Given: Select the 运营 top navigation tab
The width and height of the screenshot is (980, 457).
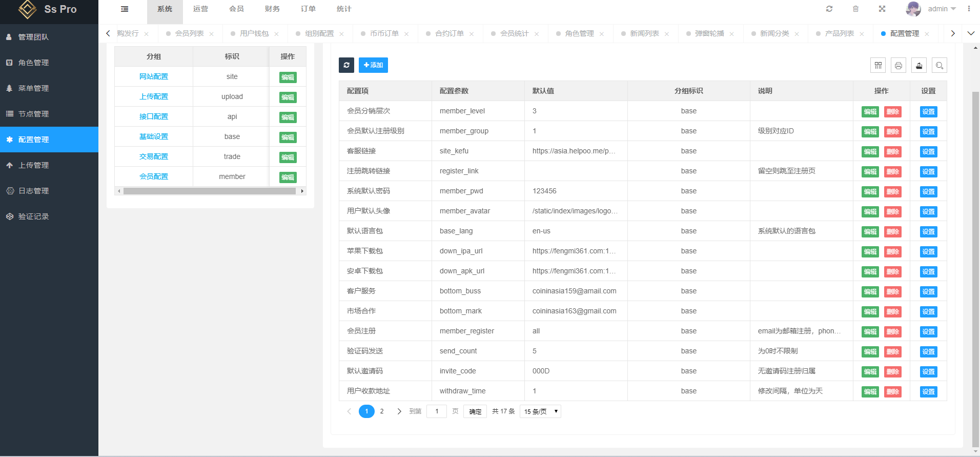Looking at the screenshot, I should tap(201, 9).
